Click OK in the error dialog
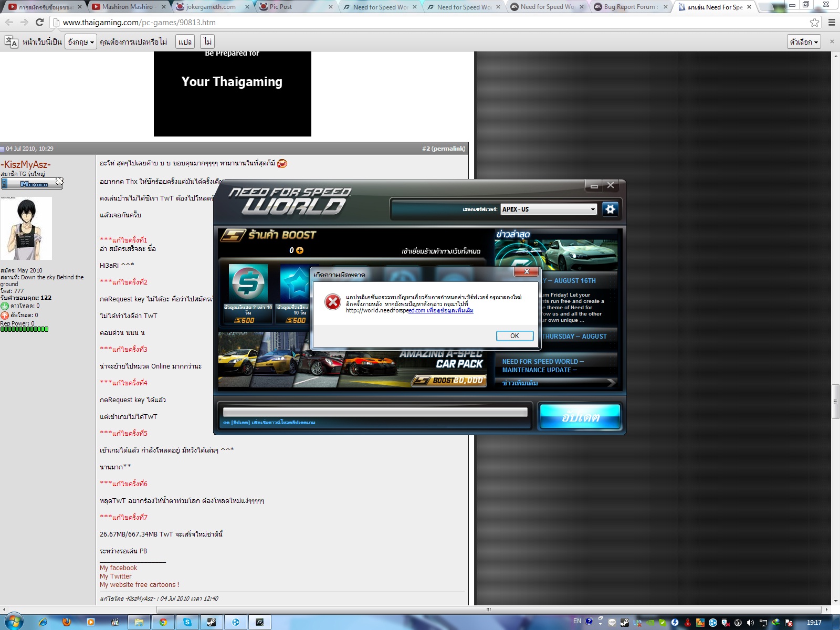Image resolution: width=840 pixels, height=630 pixels. (514, 336)
